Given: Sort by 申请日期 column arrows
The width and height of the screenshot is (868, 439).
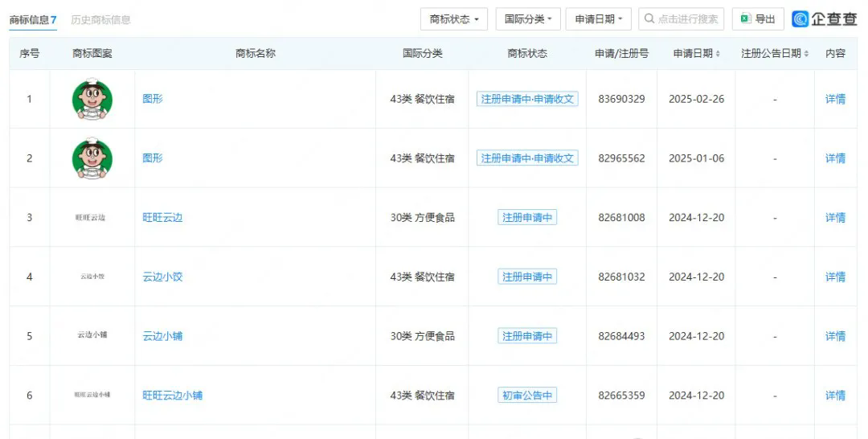Looking at the screenshot, I should (718, 54).
